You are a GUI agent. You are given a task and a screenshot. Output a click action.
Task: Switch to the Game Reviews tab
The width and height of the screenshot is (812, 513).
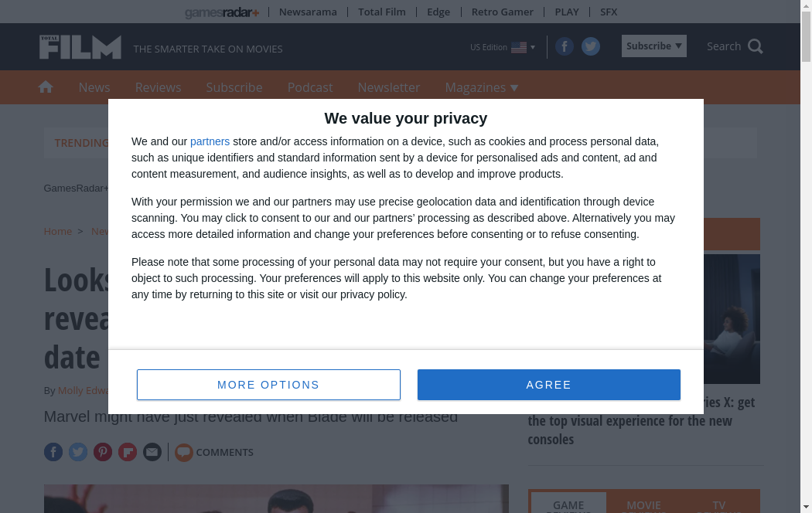tap(568, 504)
